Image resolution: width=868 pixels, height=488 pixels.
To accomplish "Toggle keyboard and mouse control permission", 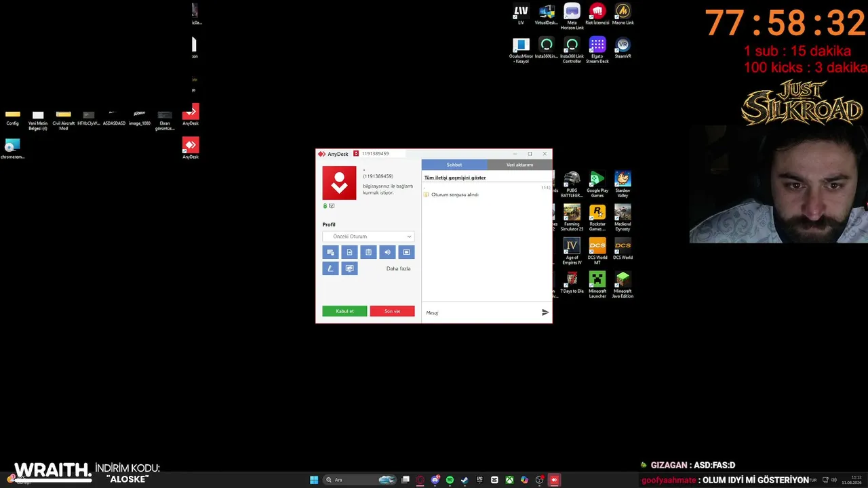I will pos(330,252).
